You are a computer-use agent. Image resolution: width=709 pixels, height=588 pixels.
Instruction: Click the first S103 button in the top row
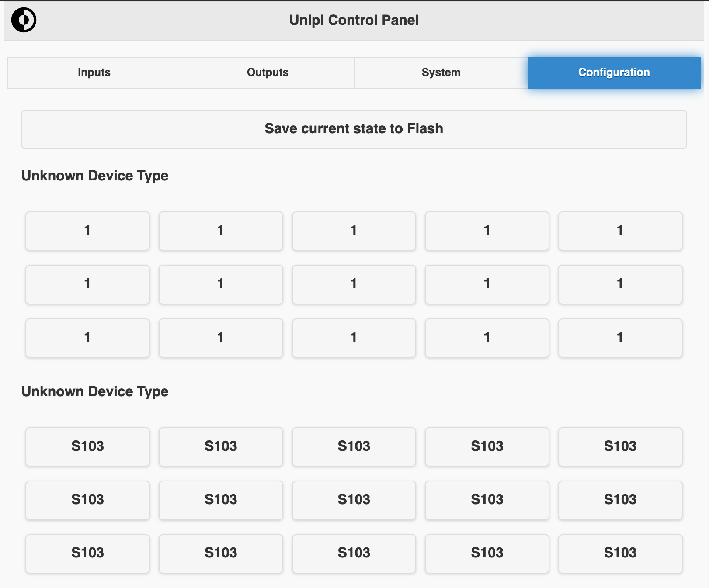coord(87,446)
